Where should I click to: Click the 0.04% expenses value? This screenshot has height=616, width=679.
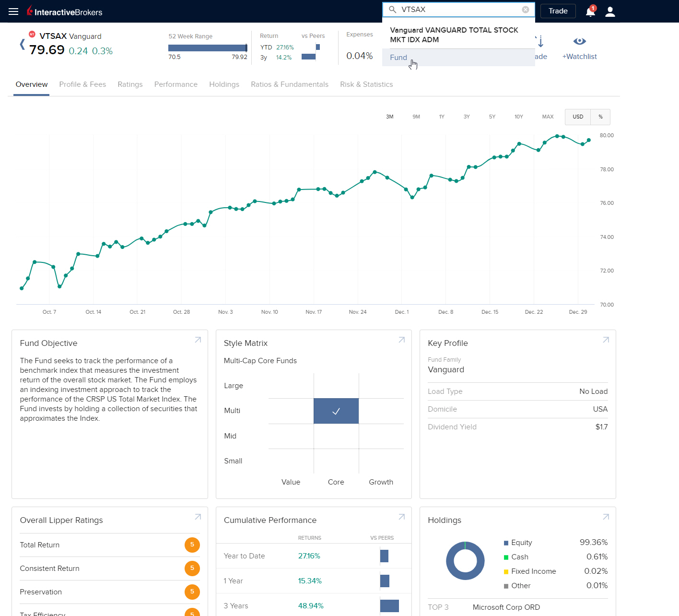(x=359, y=56)
